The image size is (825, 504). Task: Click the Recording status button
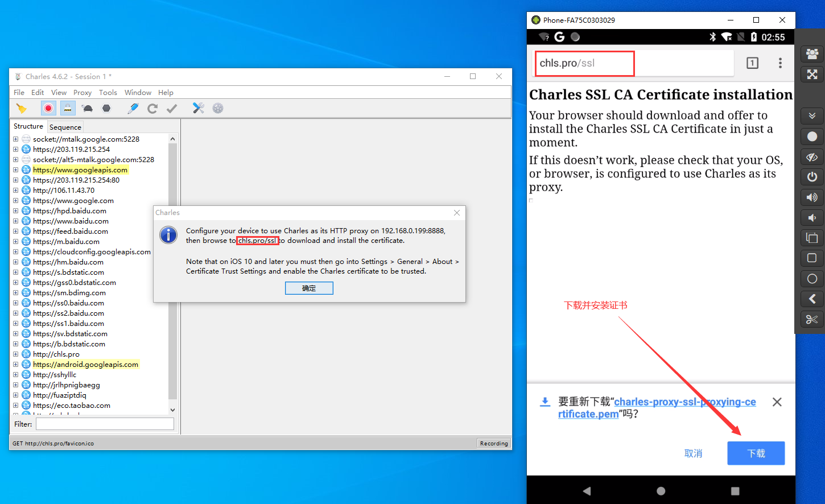click(x=493, y=443)
